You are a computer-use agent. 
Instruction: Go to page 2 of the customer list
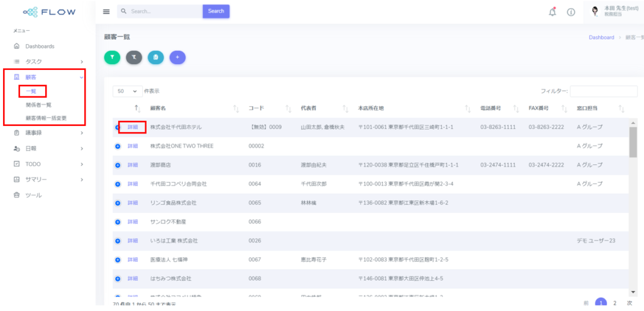click(615, 303)
